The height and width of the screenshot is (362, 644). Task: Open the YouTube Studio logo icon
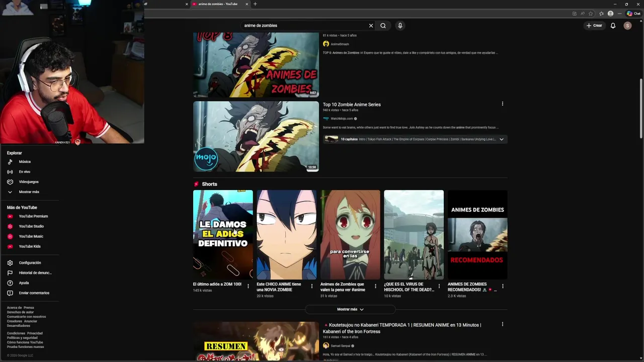(x=10, y=226)
